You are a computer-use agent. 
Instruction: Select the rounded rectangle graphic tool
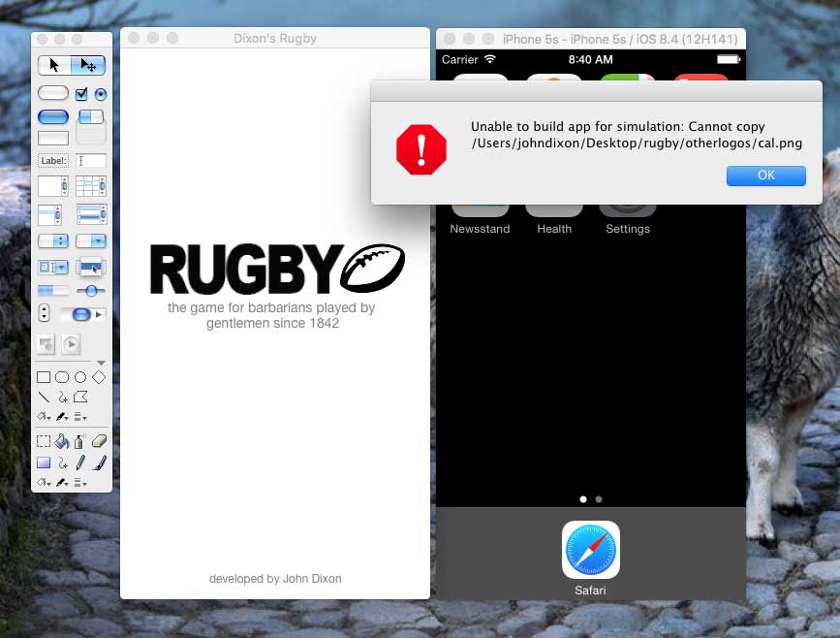[62, 377]
